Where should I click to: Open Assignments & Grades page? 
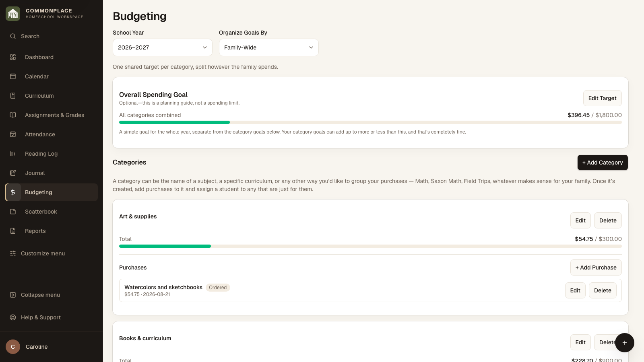point(52,115)
